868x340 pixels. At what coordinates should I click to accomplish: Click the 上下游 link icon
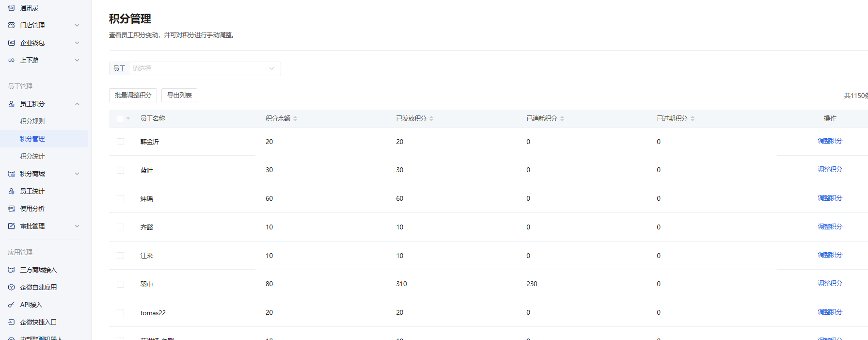[12, 60]
